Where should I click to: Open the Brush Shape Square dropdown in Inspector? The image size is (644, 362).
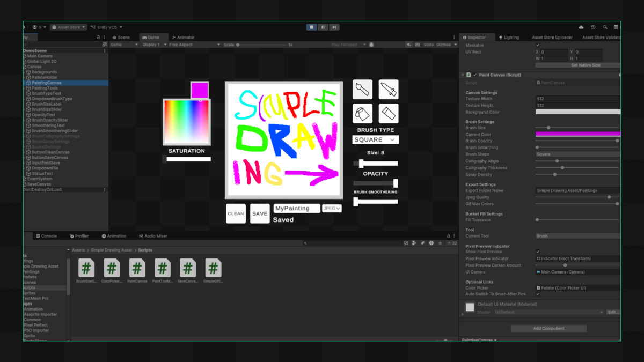coord(578,154)
